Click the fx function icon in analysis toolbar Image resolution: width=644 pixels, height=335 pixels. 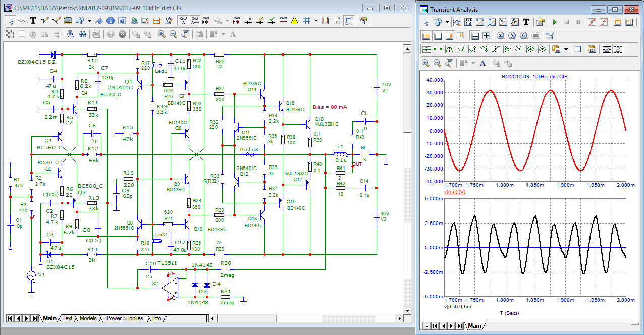(x=514, y=22)
